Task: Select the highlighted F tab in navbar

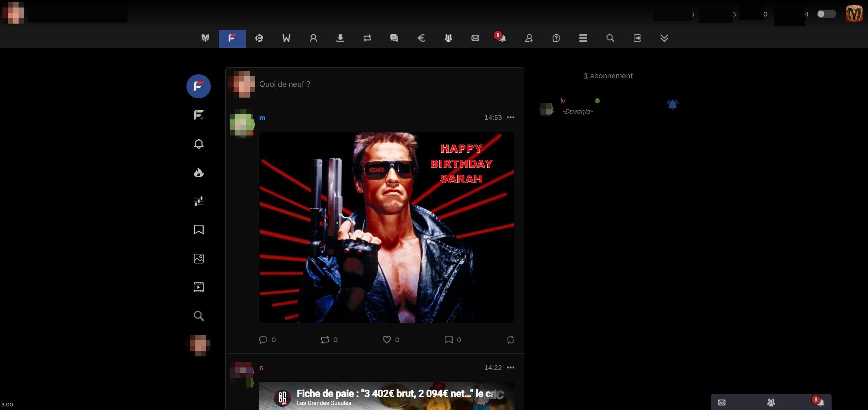Action: click(x=232, y=38)
